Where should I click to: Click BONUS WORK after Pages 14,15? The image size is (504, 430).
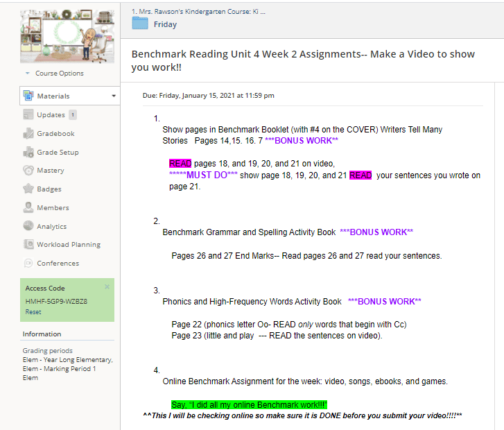[x=302, y=141]
